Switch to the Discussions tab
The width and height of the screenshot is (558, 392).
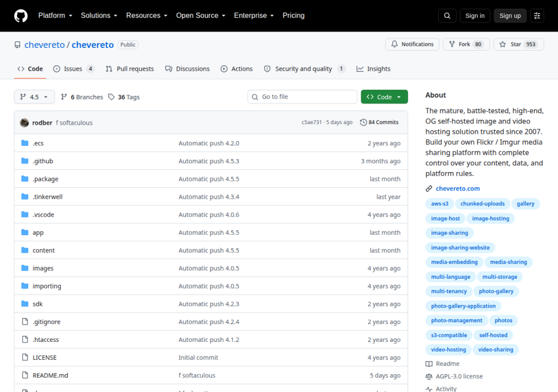[187, 69]
